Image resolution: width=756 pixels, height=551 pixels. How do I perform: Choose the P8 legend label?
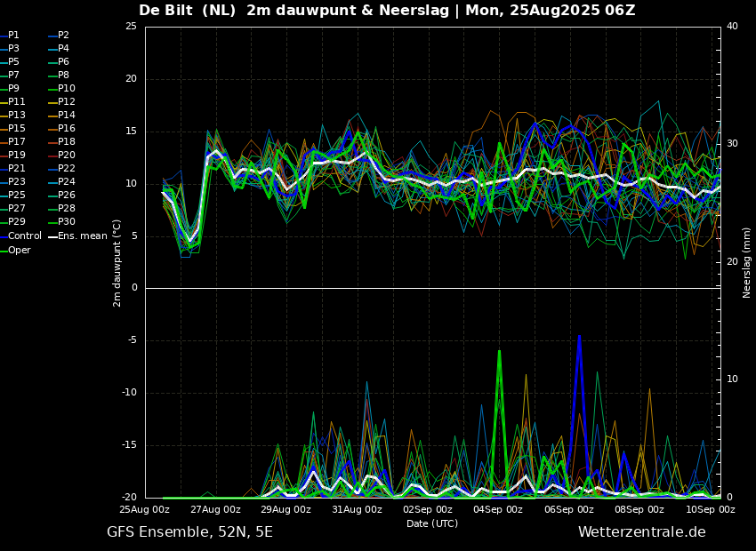[x=64, y=76]
